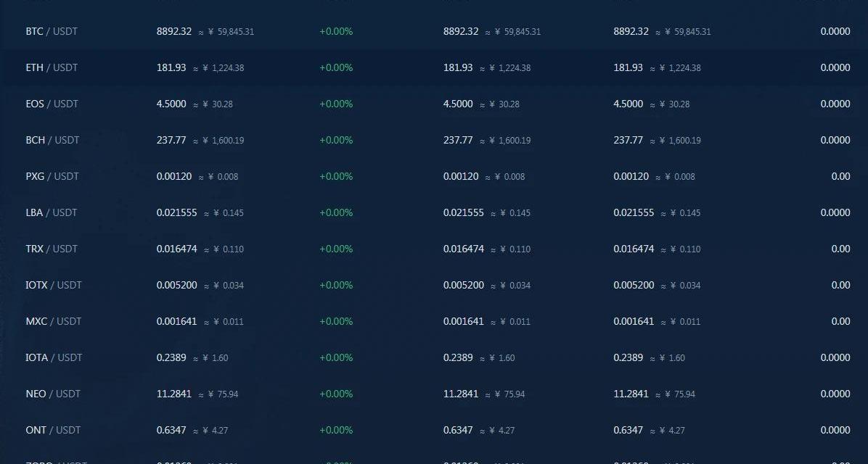
Task: Open the TRX / USDT trading pair
Action: click(52, 249)
